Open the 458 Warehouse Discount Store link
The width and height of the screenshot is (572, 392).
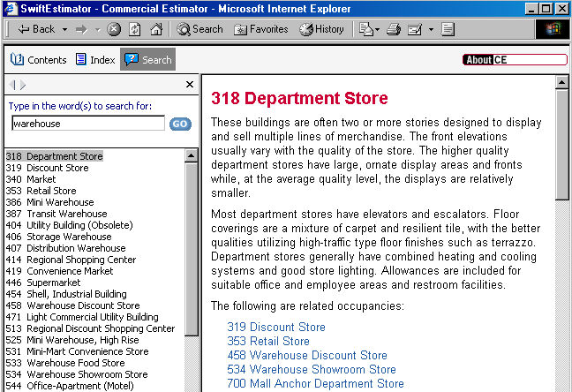307,355
